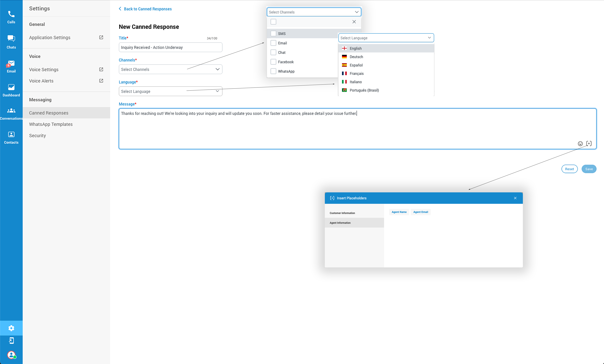Expand the Select Language dropdown

coord(170,91)
